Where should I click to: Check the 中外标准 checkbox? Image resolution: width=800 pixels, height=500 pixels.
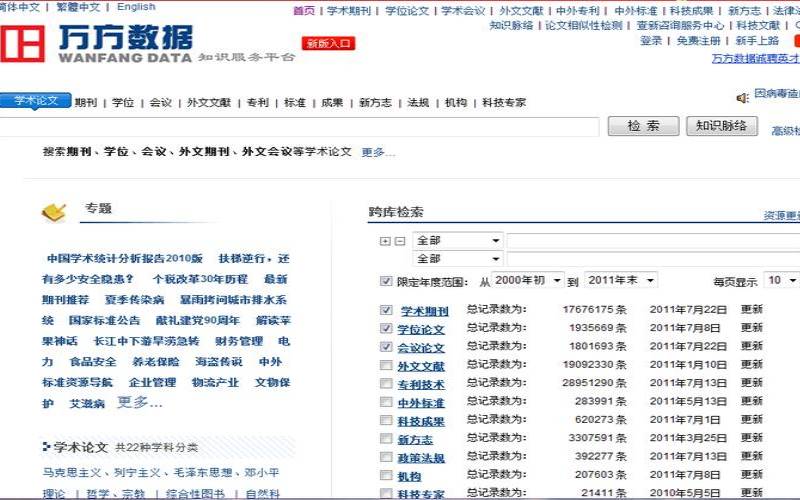[386, 402]
